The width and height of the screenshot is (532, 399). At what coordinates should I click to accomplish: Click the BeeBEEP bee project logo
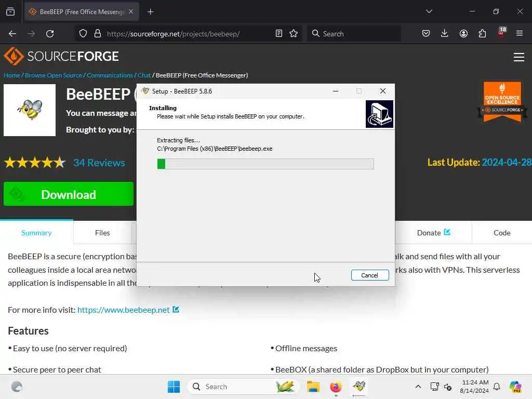pyautogui.click(x=30, y=110)
